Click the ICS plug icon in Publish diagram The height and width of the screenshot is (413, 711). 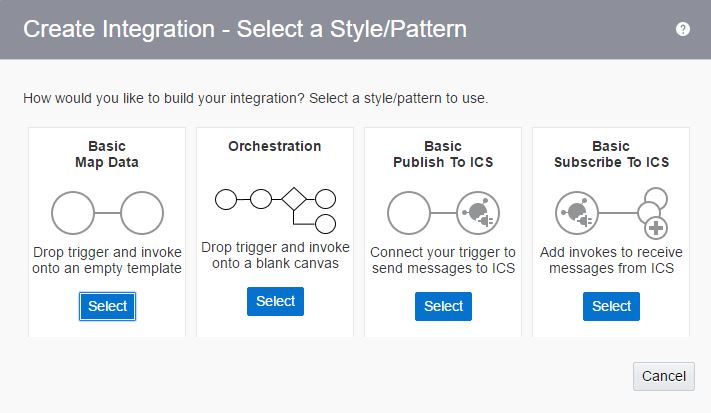(x=478, y=213)
